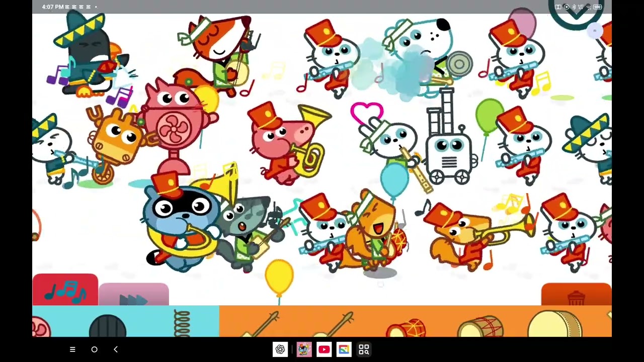Pick the coiled spring instrument

tap(182, 323)
